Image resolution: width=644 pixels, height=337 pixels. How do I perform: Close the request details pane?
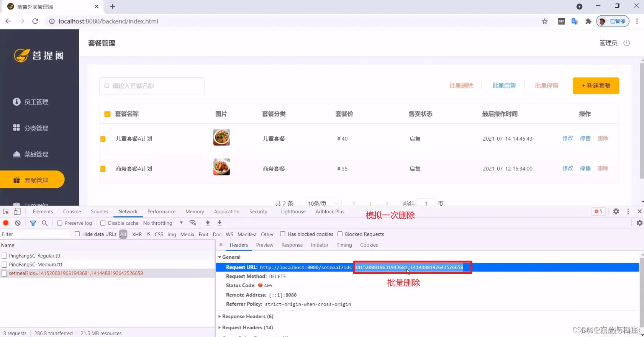pos(221,245)
